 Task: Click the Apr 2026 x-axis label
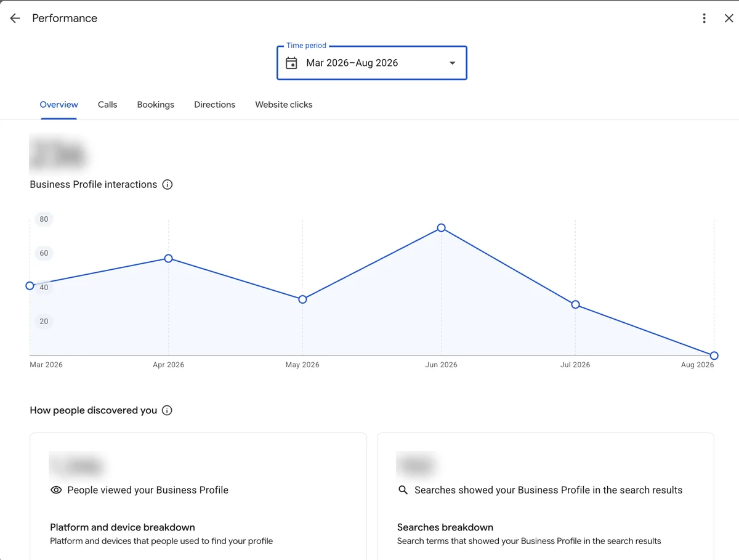(x=169, y=365)
